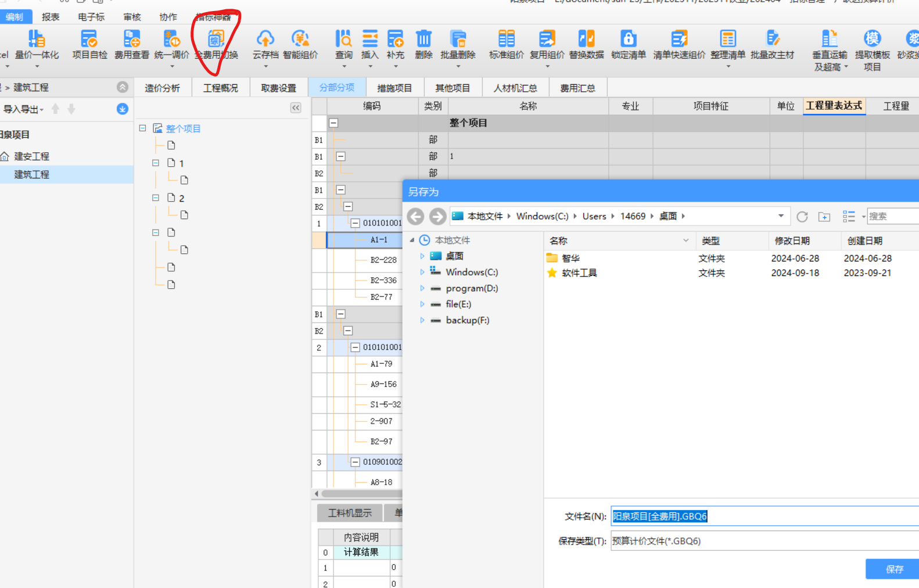Switch to the 取费设置 tab
The width and height of the screenshot is (919, 588).
(279, 88)
